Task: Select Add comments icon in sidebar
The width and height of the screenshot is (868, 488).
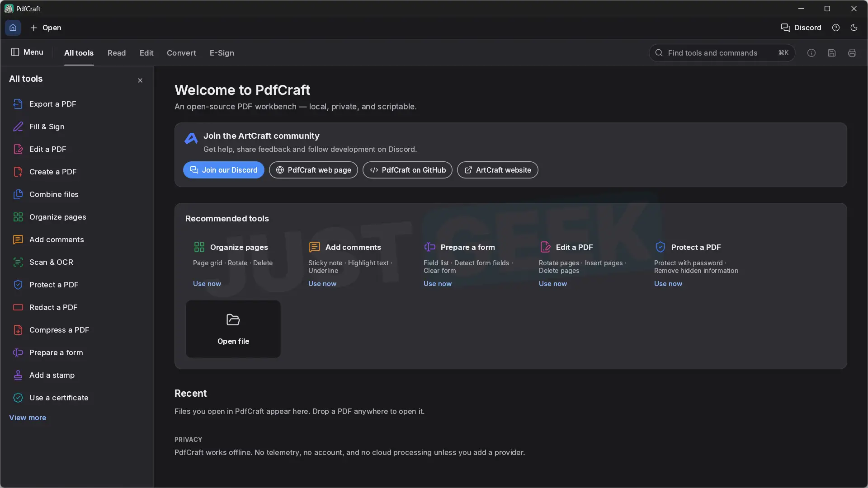Action: [x=18, y=239]
